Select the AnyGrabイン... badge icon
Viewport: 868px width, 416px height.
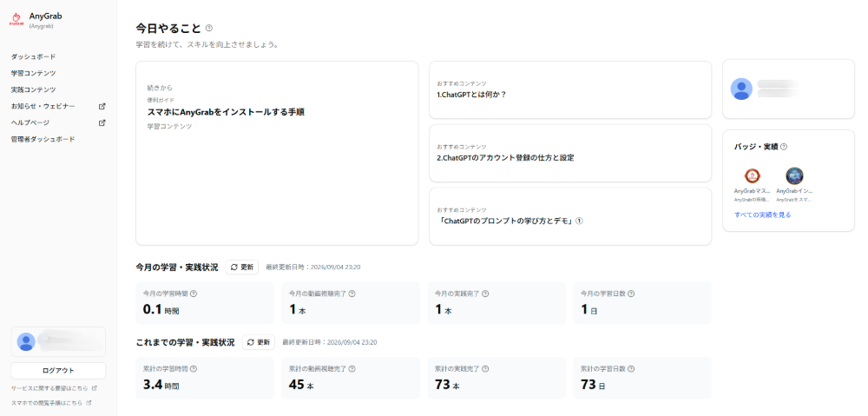click(794, 176)
